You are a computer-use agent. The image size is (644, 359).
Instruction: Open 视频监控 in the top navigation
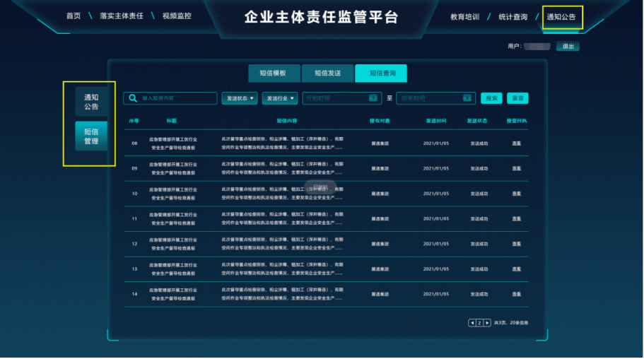coord(176,16)
